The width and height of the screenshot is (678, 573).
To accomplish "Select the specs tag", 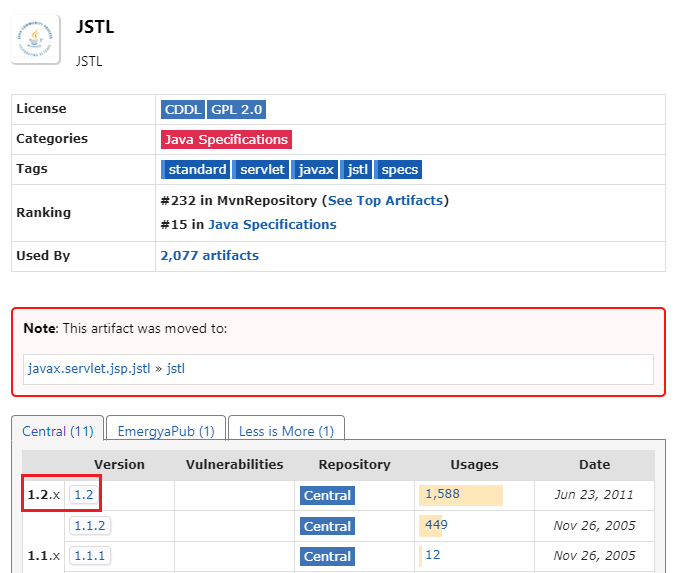I will [x=398, y=169].
